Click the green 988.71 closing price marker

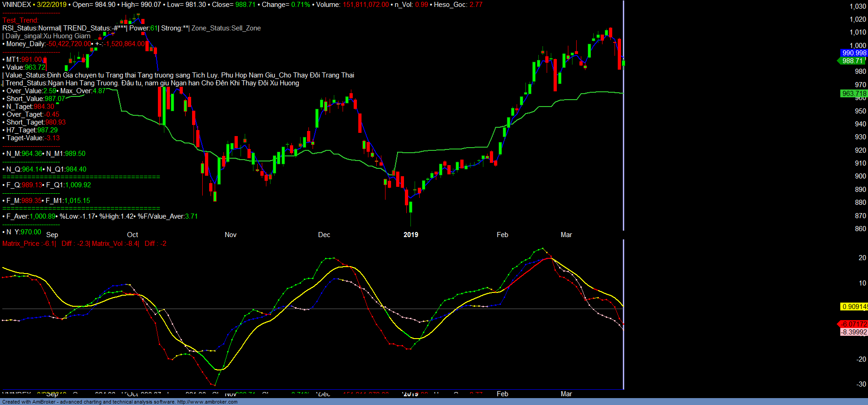852,61
